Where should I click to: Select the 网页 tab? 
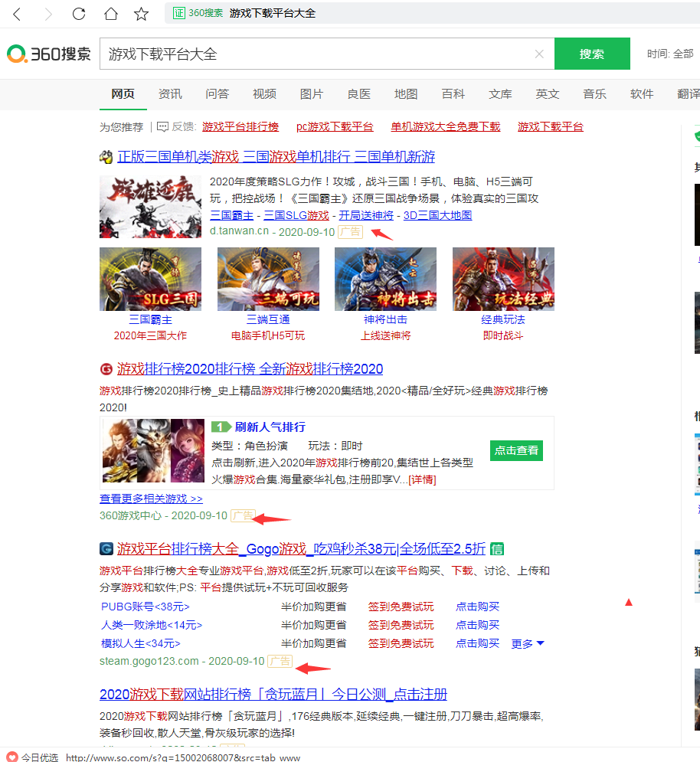click(123, 93)
